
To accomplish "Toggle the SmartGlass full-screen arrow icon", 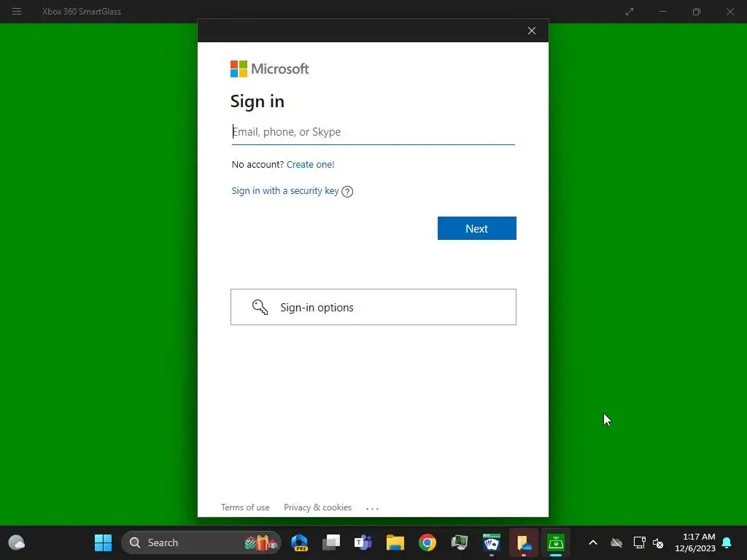I will point(630,12).
